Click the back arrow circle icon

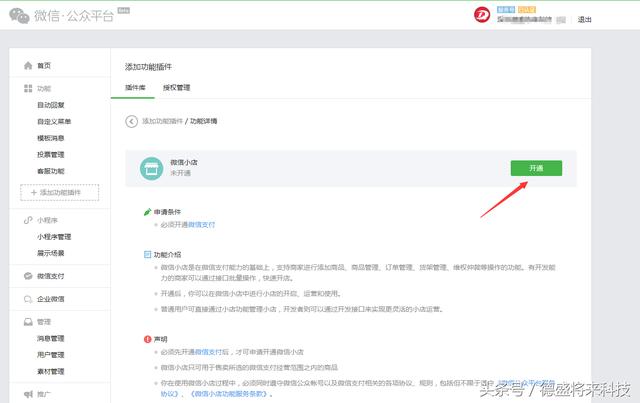(131, 121)
